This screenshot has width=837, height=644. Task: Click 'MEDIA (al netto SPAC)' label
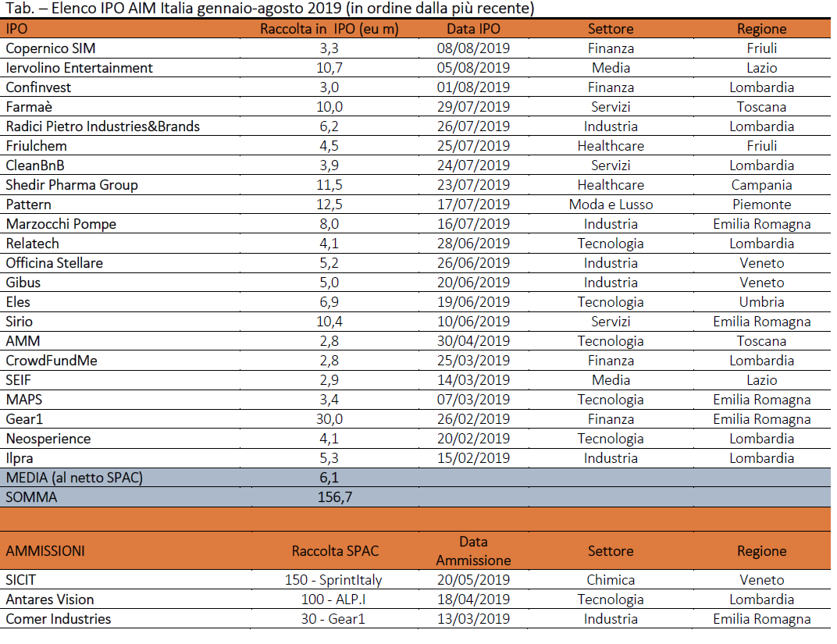click(x=74, y=478)
